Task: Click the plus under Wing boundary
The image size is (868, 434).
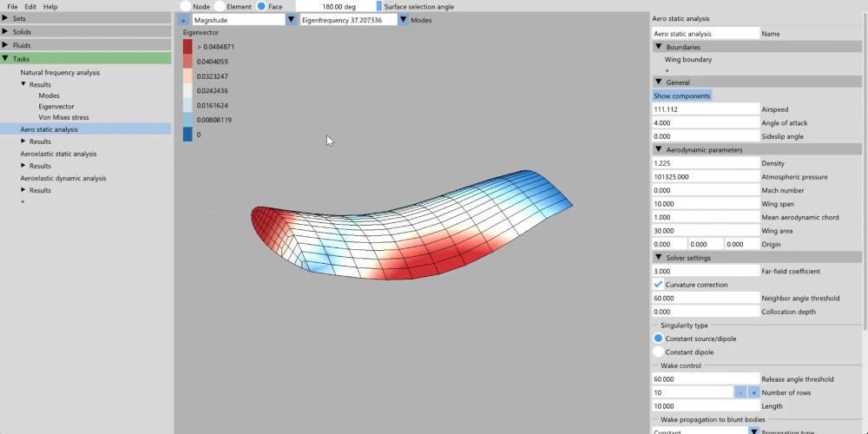Action: pyautogui.click(x=667, y=70)
